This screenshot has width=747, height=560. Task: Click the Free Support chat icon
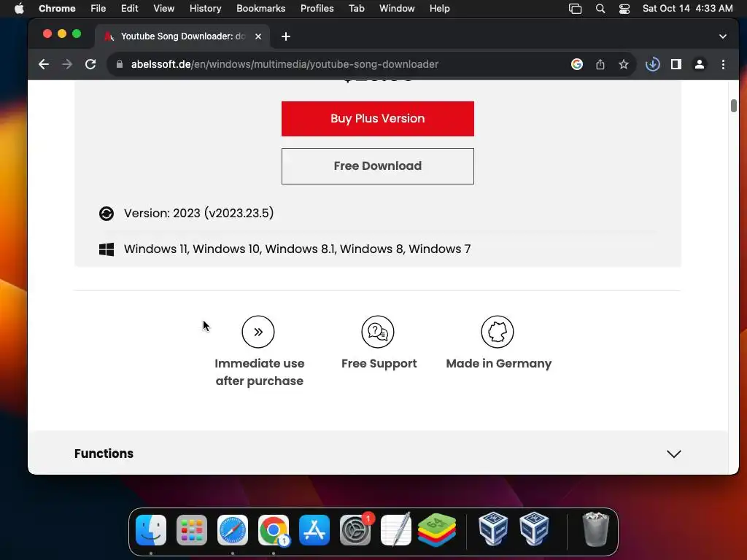pyautogui.click(x=378, y=332)
